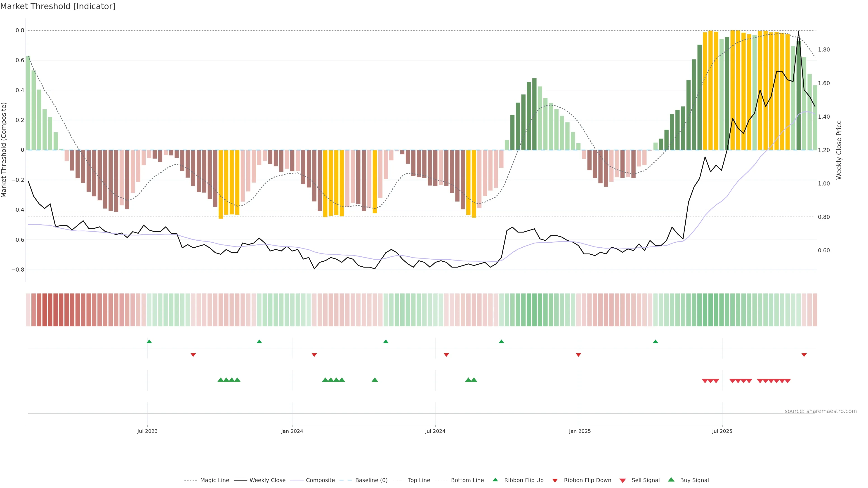Click the ribbon flip up marker after Jan 2025
This screenshot has height=488, width=868.
655,342
